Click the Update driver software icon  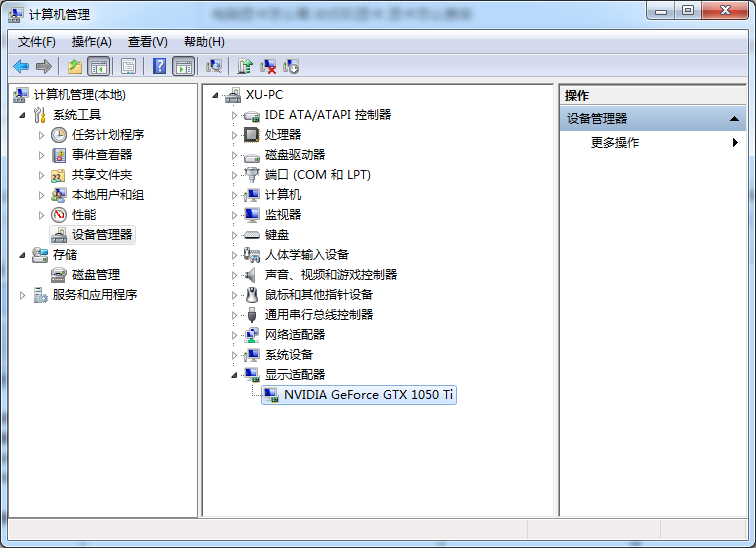click(244, 66)
